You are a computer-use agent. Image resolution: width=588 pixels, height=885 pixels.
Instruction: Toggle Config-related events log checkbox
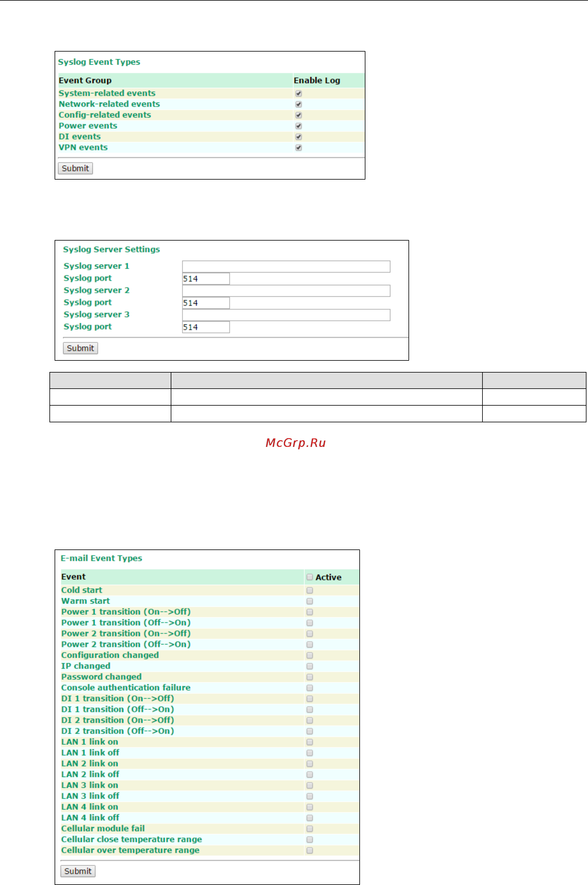point(298,115)
